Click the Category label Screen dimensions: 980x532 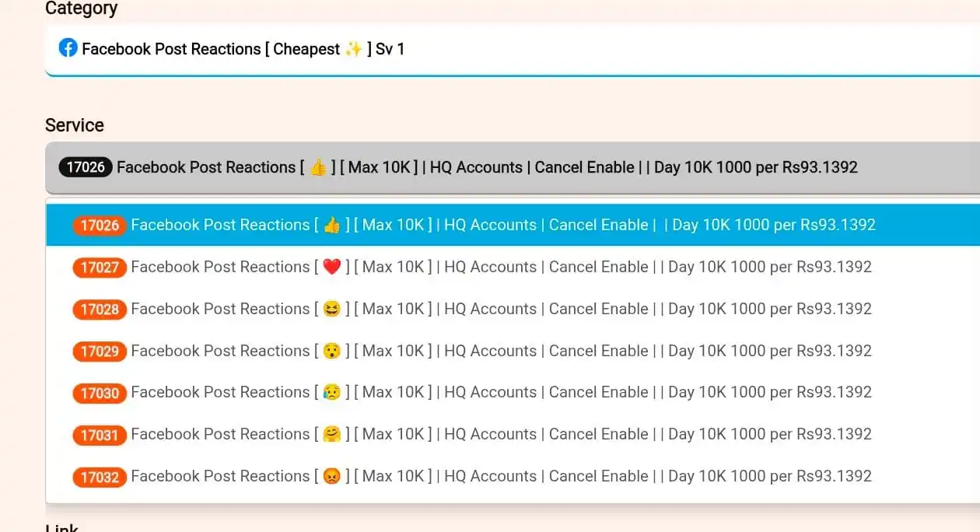[x=82, y=9]
